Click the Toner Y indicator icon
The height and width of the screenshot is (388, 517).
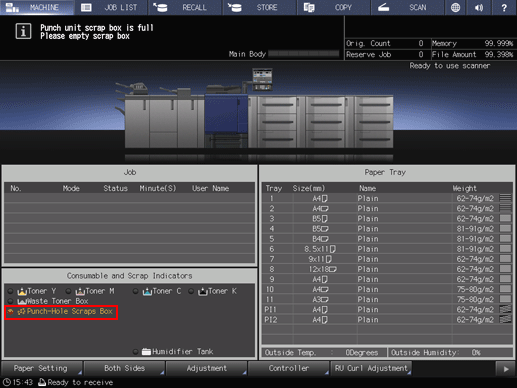[x=22, y=292]
